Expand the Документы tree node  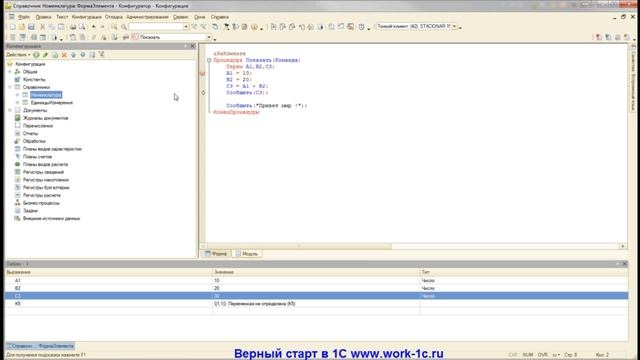pyautogui.click(x=10, y=110)
